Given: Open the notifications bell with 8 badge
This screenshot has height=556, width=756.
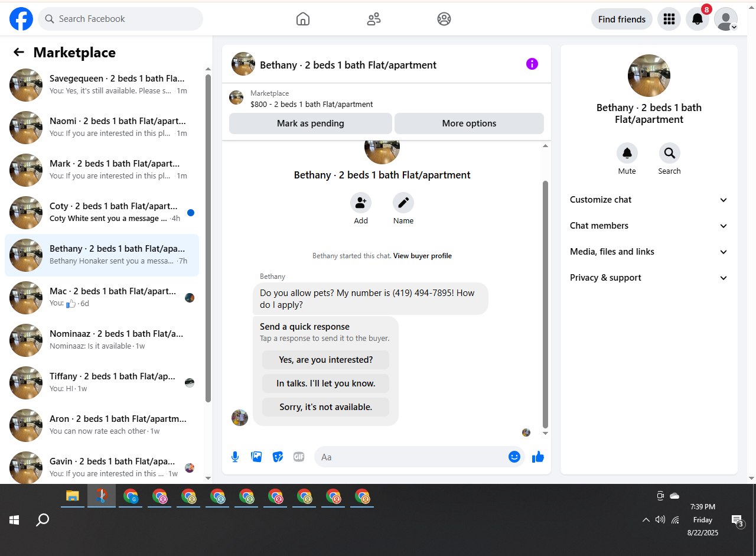Looking at the screenshot, I should [698, 19].
